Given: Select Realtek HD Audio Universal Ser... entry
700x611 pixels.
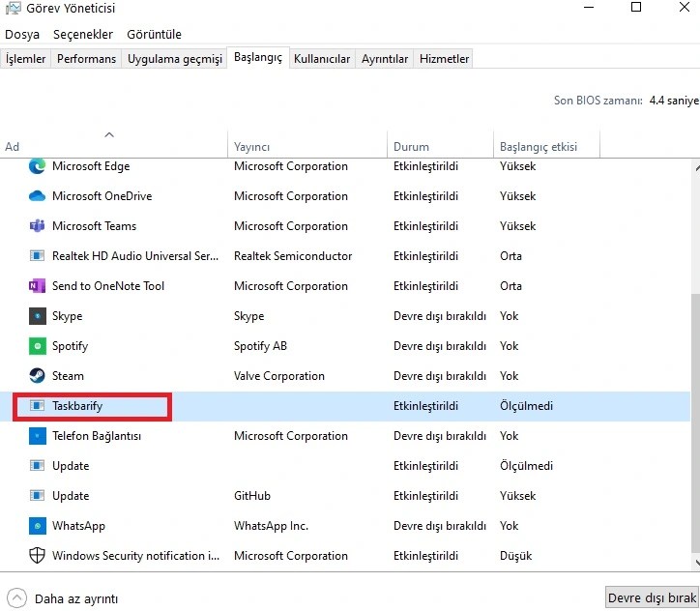Looking at the screenshot, I should (x=135, y=256).
